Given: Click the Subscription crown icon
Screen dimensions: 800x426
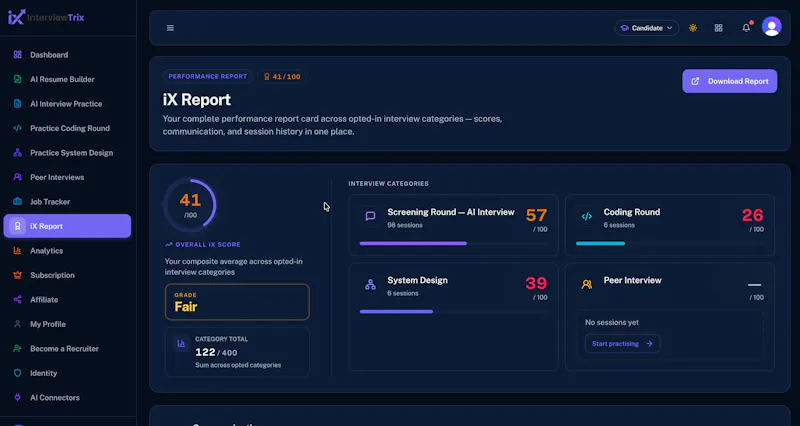Looking at the screenshot, I should click(x=17, y=275).
